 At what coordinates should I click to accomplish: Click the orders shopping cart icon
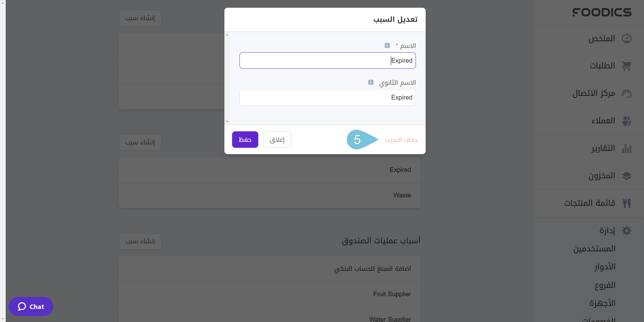627,66
